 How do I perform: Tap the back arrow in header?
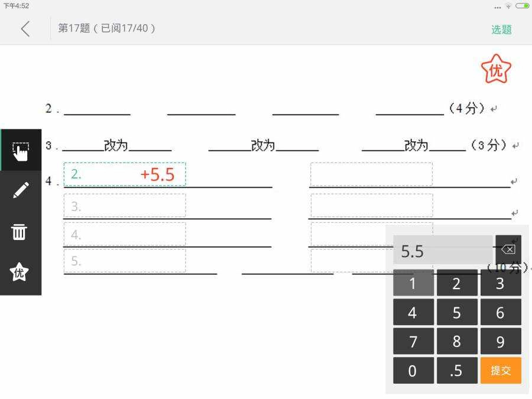(25, 28)
